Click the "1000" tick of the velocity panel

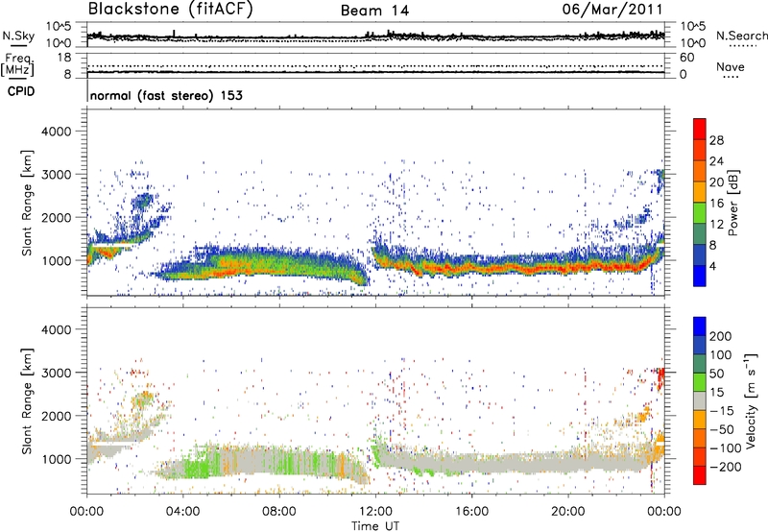(57, 459)
